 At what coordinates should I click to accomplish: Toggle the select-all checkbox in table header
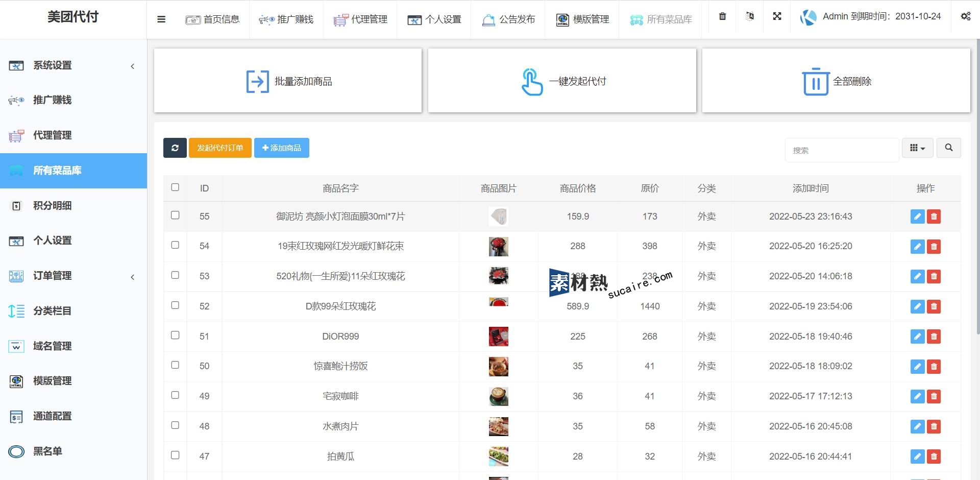(175, 187)
